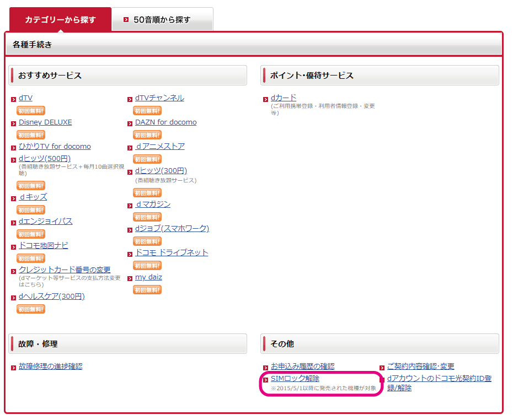The width and height of the screenshot is (513, 420).
Task: Open クレジットカード番号の変更 link
Action: [65, 270]
